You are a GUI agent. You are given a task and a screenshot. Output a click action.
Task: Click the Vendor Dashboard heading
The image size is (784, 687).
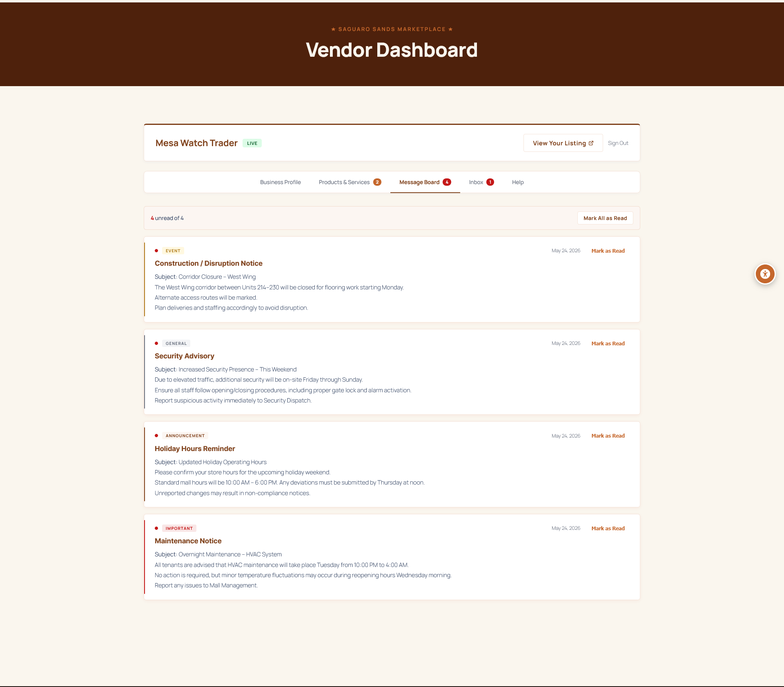(x=392, y=50)
